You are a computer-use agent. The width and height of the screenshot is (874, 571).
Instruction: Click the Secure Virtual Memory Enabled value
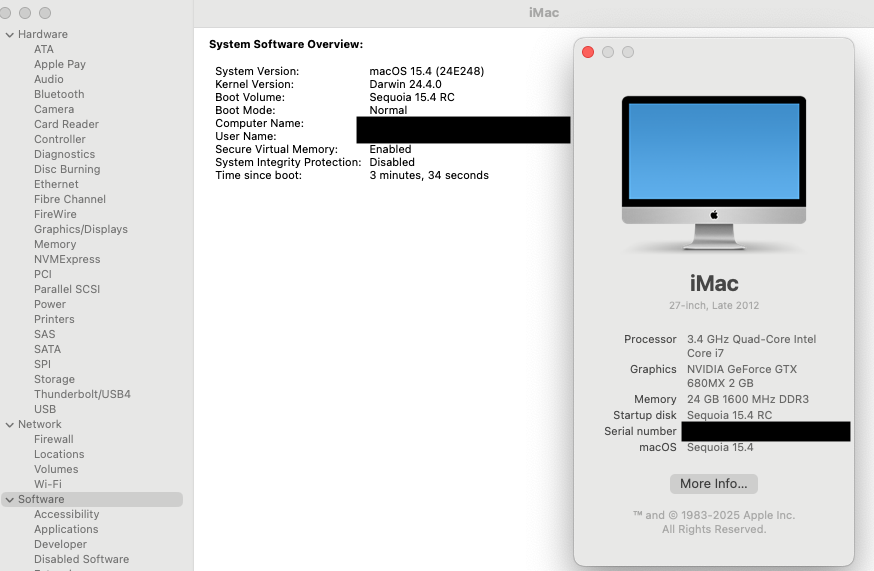(390, 149)
